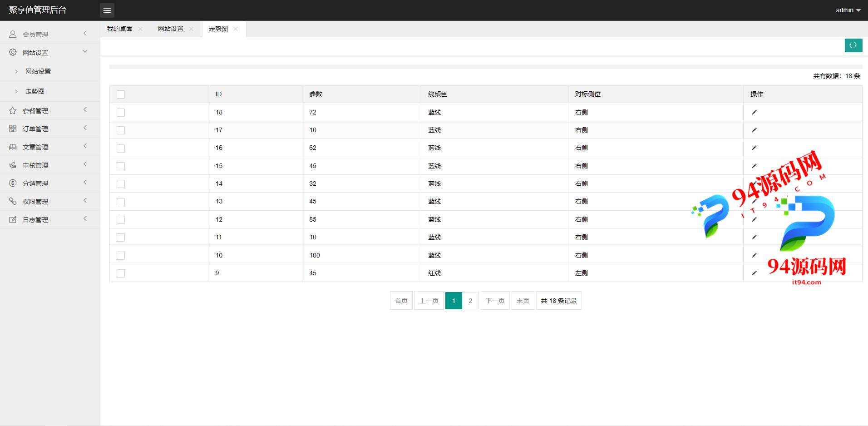The height and width of the screenshot is (426, 868).
Task: Click the 分销管理 dollar icon
Action: (13, 183)
